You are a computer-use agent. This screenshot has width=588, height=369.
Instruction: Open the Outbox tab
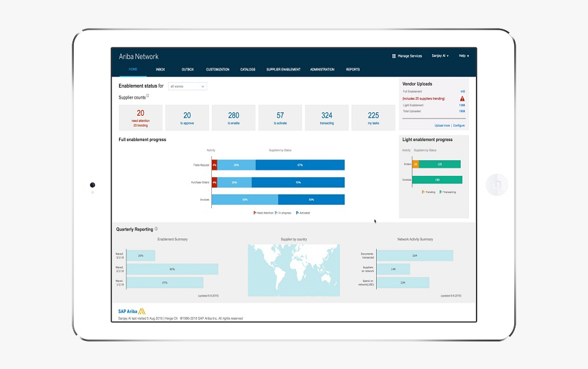pos(187,69)
